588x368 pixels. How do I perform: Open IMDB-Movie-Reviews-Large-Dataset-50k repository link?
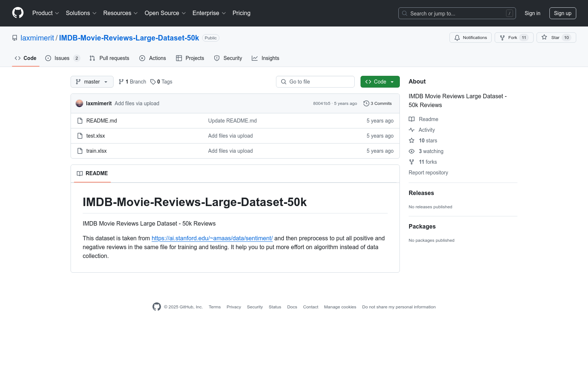tap(129, 38)
